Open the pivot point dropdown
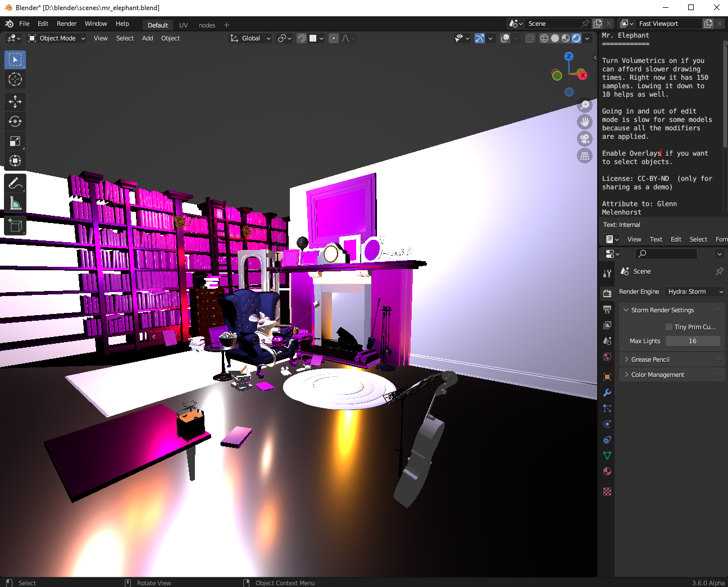Screen dimensions: 728x587 pyautogui.click(x=285, y=38)
